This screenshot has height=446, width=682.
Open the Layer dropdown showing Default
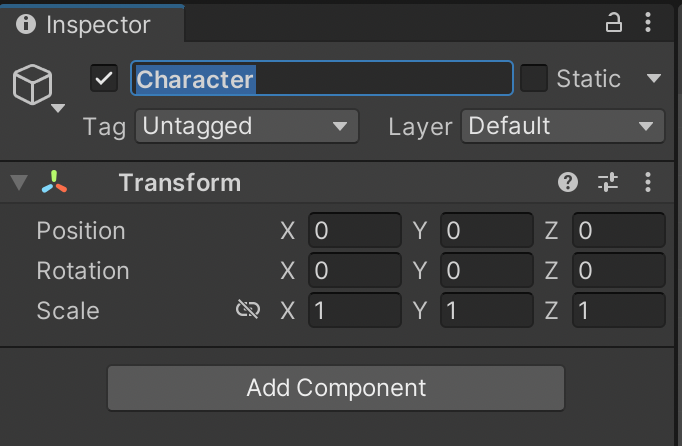[x=561, y=126]
